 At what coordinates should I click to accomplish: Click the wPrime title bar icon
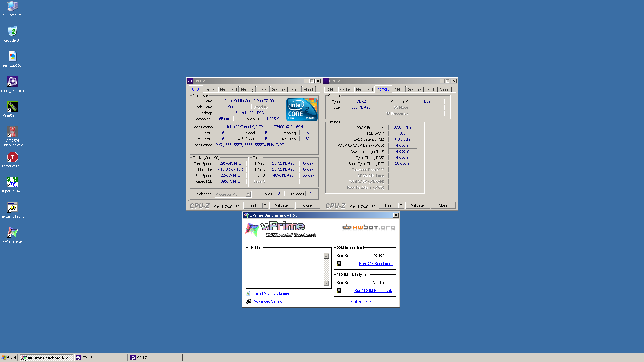[246, 215]
